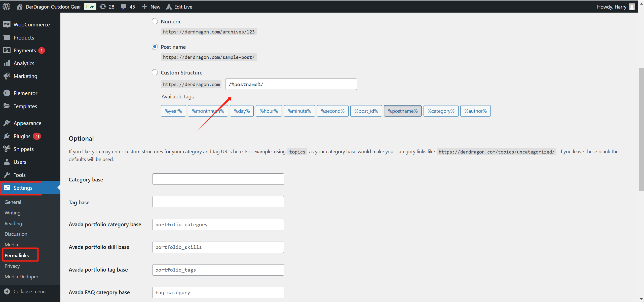
Task: Click the site home icon in admin bar
Action: [x=19, y=7]
